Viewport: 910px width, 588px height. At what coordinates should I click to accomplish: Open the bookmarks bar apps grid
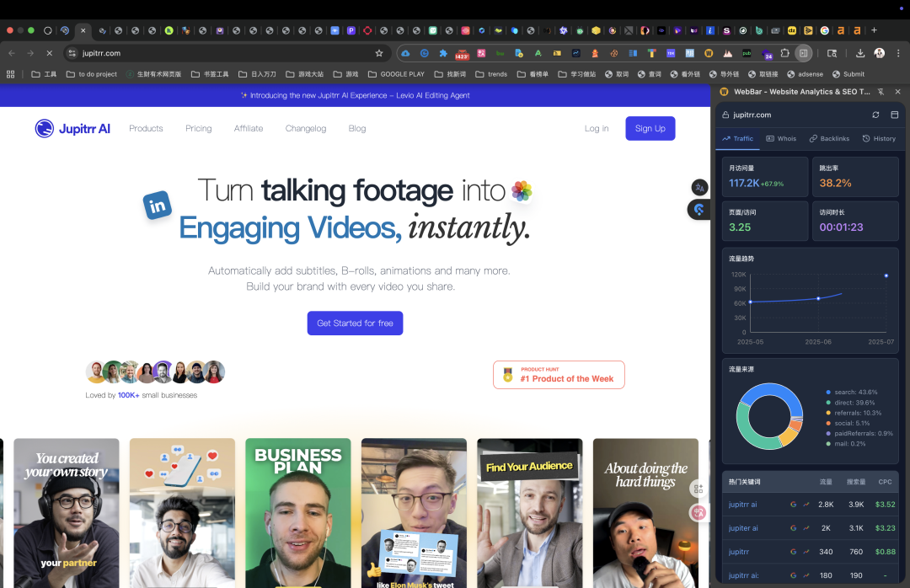tap(10, 74)
